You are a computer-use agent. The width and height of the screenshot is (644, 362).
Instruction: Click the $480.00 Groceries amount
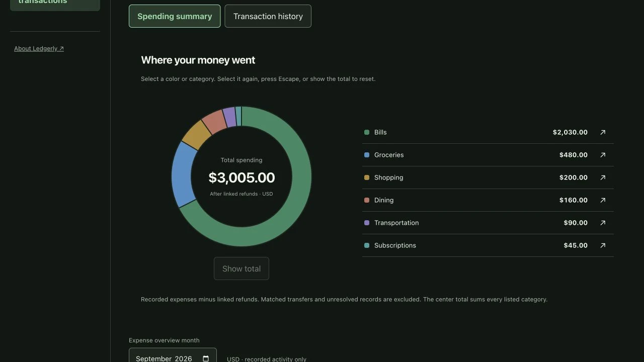[x=574, y=155]
